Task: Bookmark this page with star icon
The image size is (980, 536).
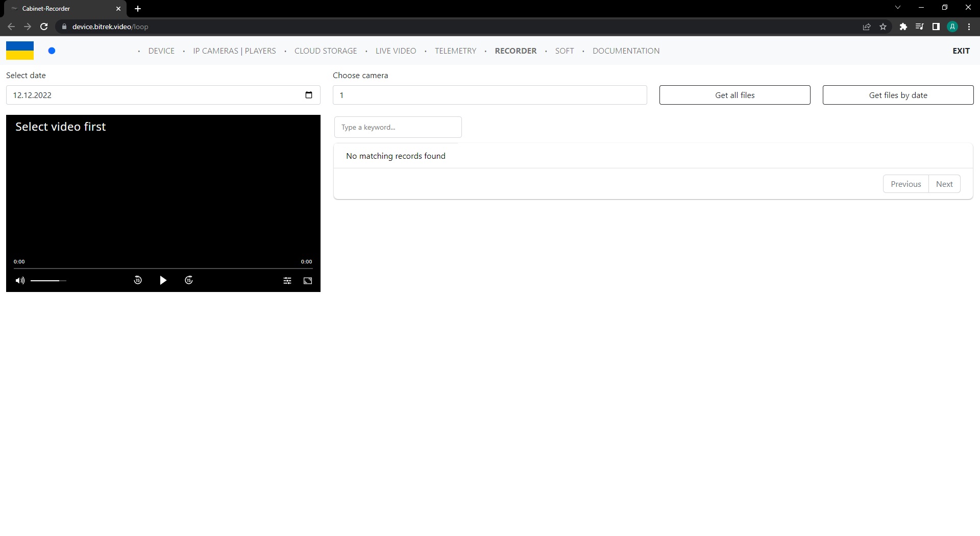Action: 883,27
